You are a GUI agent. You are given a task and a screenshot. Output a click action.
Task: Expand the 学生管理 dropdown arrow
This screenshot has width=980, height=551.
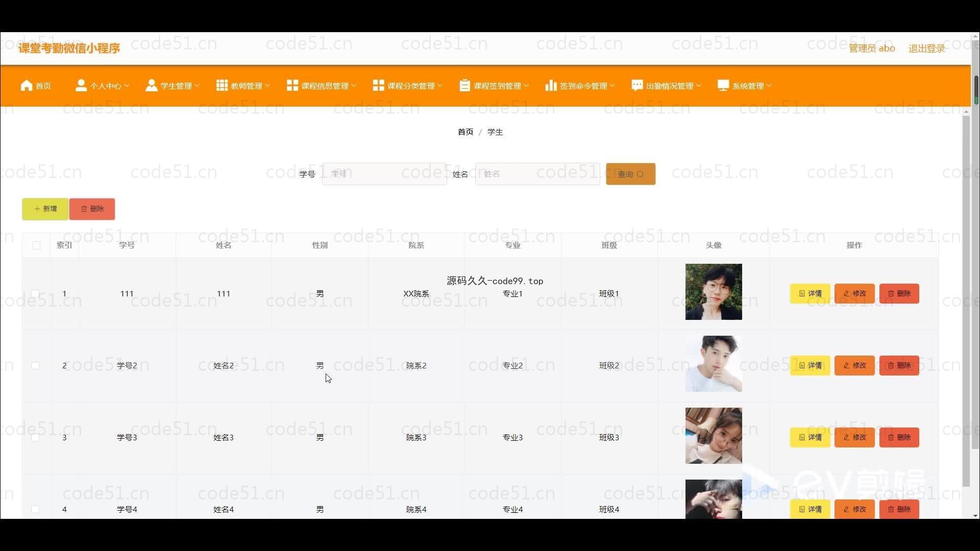[197, 86]
